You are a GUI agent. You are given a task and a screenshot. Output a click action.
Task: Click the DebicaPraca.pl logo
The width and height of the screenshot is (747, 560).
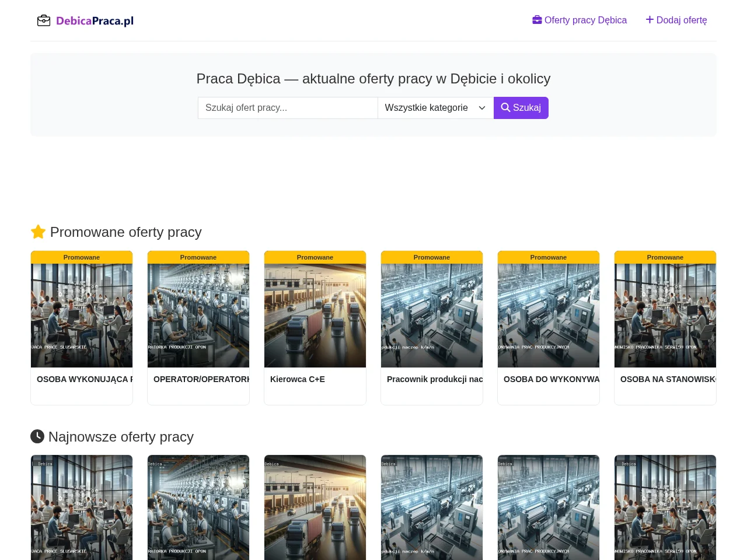click(85, 20)
